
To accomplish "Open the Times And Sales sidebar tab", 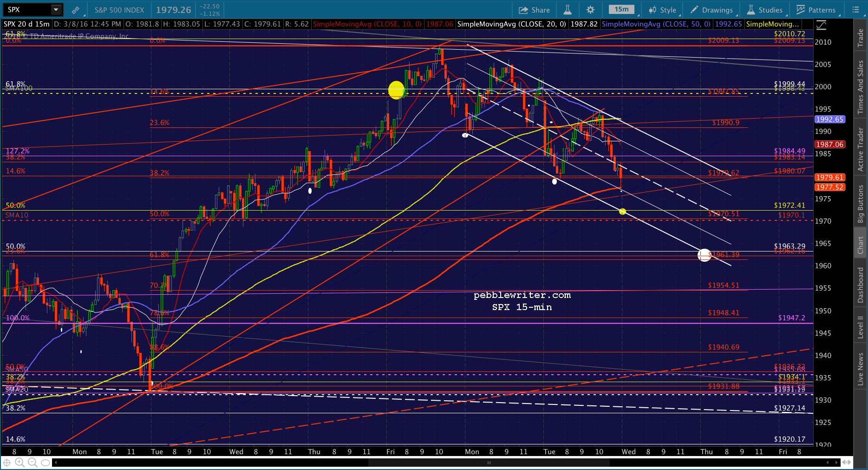I will tap(861, 87).
